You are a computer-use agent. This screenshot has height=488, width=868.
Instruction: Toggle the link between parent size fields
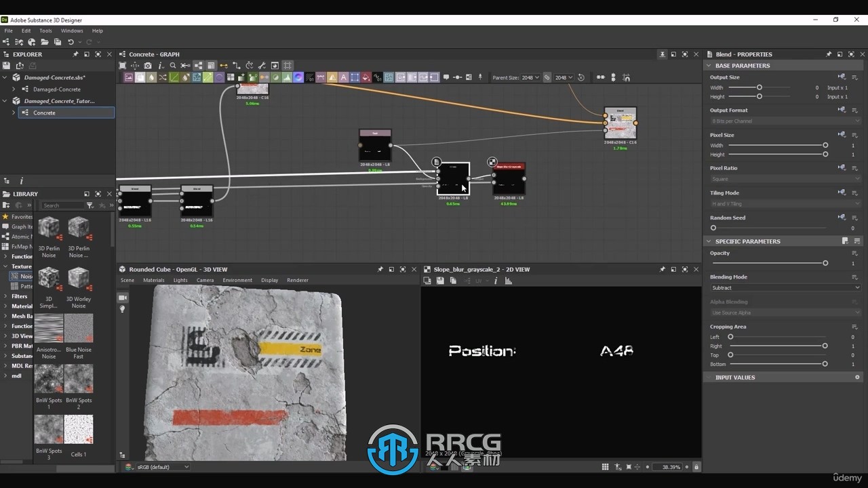point(547,77)
